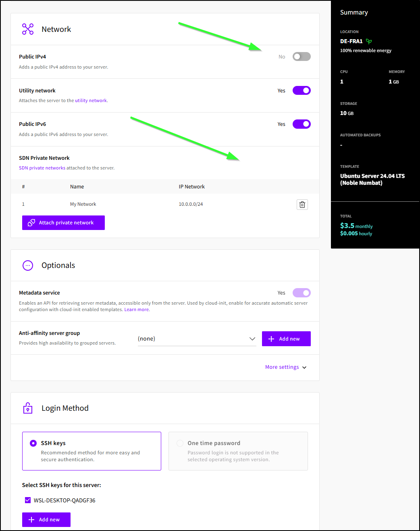This screenshot has width=420, height=531.
Task: Delete My Network with trash icon
Action: [302, 205]
